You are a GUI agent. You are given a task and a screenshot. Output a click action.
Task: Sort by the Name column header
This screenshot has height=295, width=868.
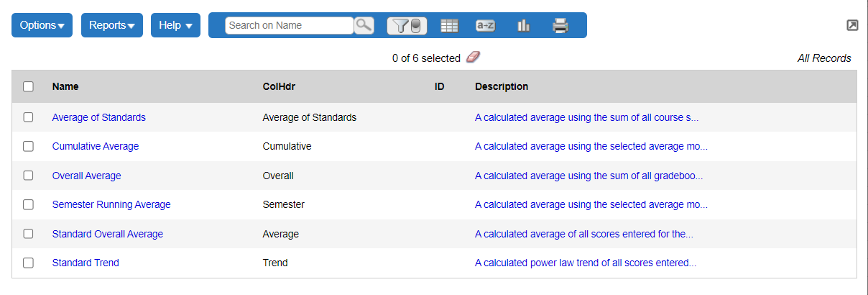coord(65,86)
